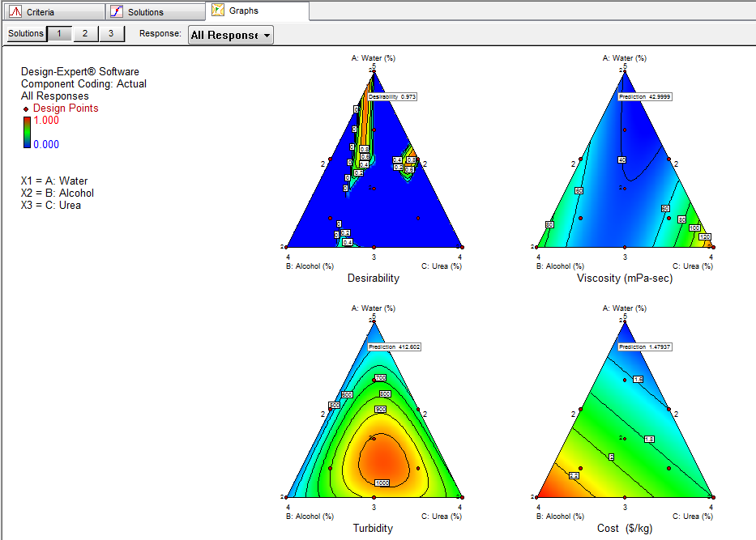Click the 1000 contour label on Turbidity plot
Screen dimensions: 756x540
coord(382,483)
